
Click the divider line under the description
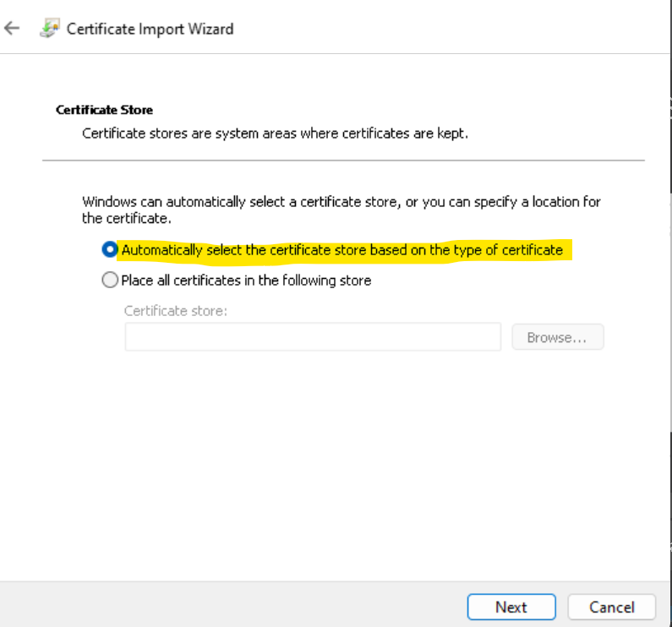pyautogui.click(x=343, y=161)
